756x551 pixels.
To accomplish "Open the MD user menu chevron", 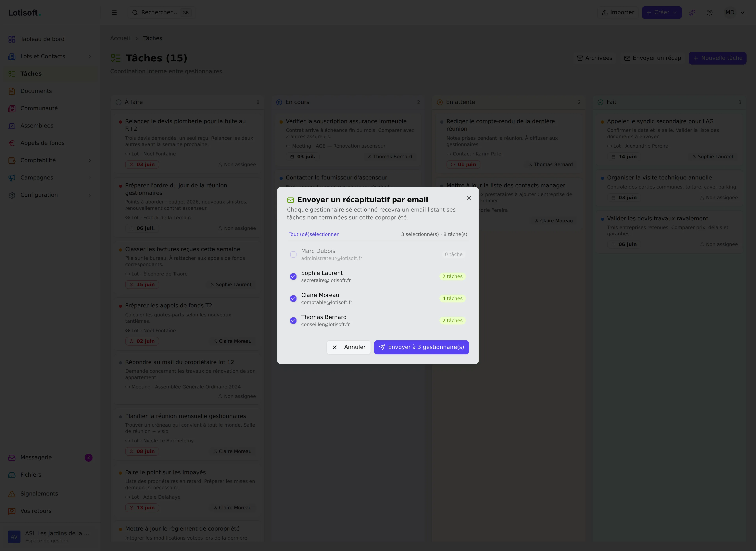I will coord(743,13).
